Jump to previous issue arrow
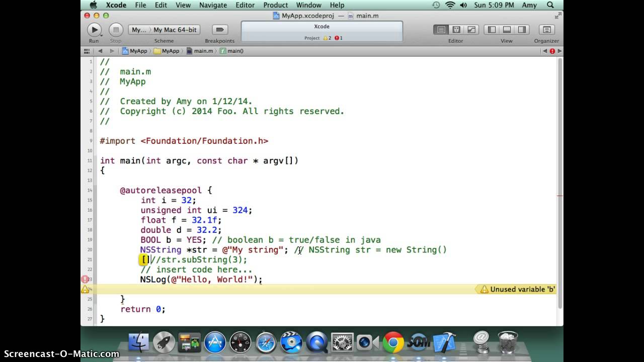Screen dimensions: 644x362 545,51
